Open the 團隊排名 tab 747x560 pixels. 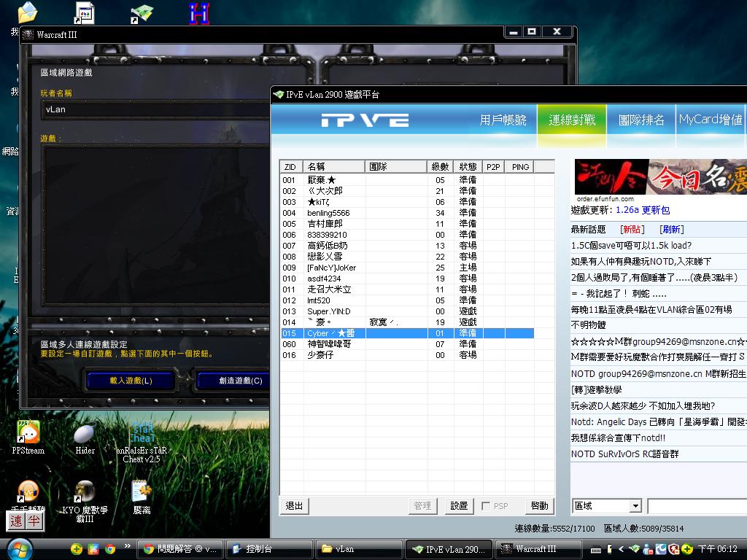click(640, 120)
